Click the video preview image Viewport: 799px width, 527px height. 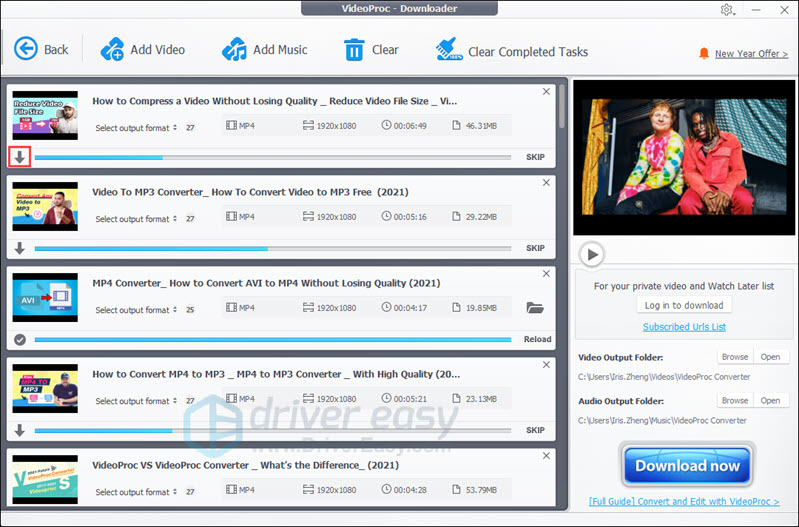684,157
